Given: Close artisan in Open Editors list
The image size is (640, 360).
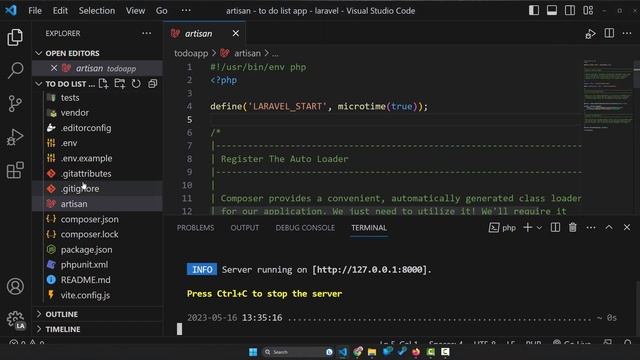Looking at the screenshot, I should pyautogui.click(x=54, y=68).
